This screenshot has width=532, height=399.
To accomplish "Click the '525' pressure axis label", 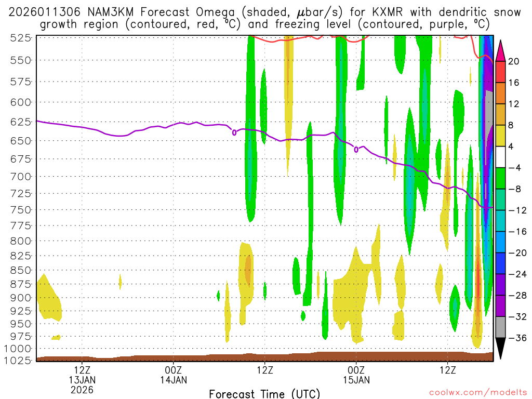I will coord(21,38).
